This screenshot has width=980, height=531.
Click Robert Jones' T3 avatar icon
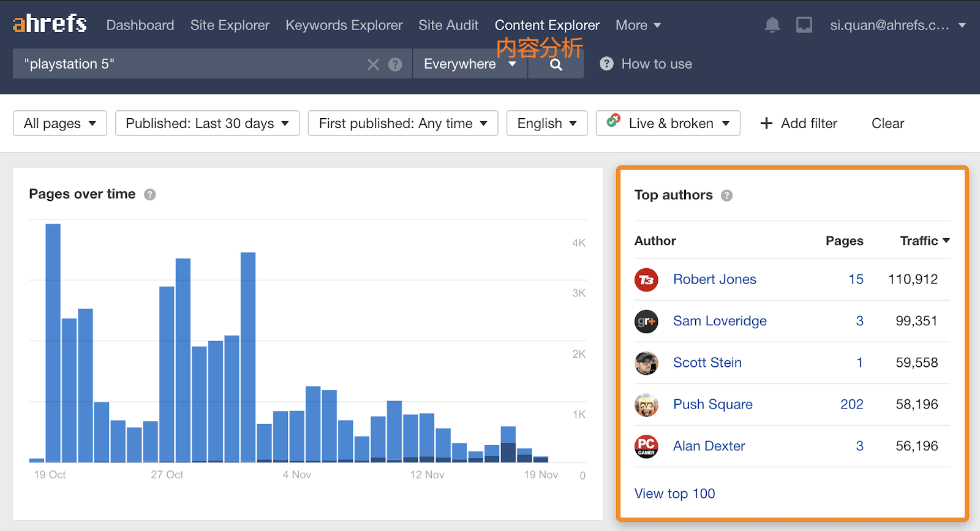[x=646, y=280]
